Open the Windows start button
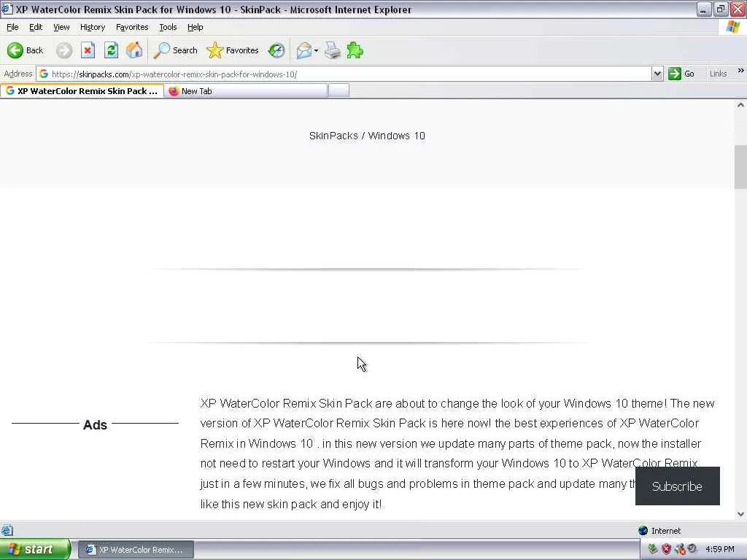Image resolution: width=747 pixels, height=560 pixels. (35, 549)
